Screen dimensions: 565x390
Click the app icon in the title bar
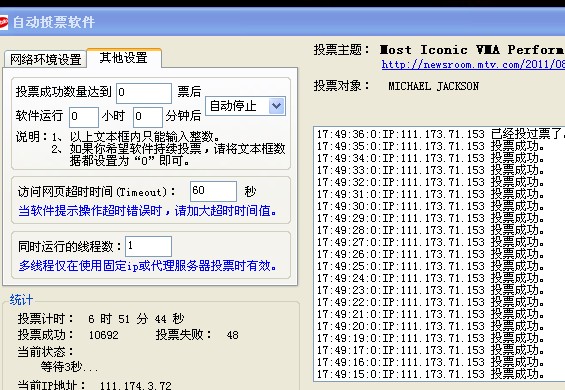coord(4,22)
